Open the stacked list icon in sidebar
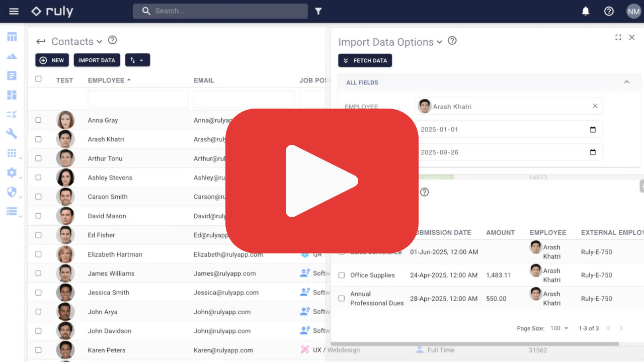This screenshot has width=644, height=362. pos(12,211)
